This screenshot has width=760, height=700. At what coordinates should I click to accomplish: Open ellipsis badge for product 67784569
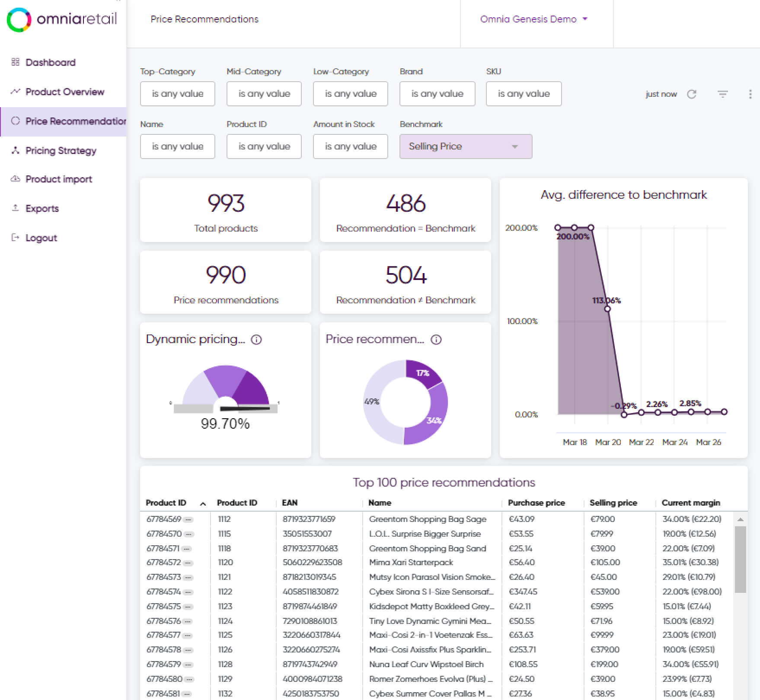coord(188,520)
